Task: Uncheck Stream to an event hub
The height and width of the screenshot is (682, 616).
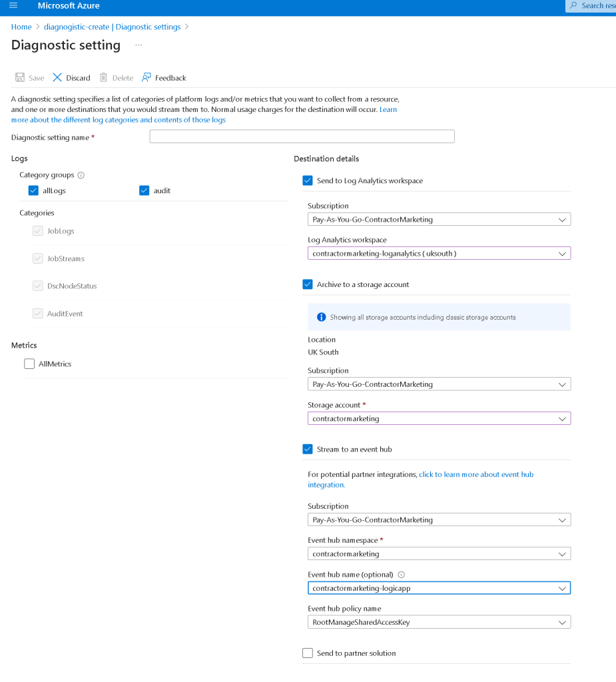Action: click(x=308, y=450)
